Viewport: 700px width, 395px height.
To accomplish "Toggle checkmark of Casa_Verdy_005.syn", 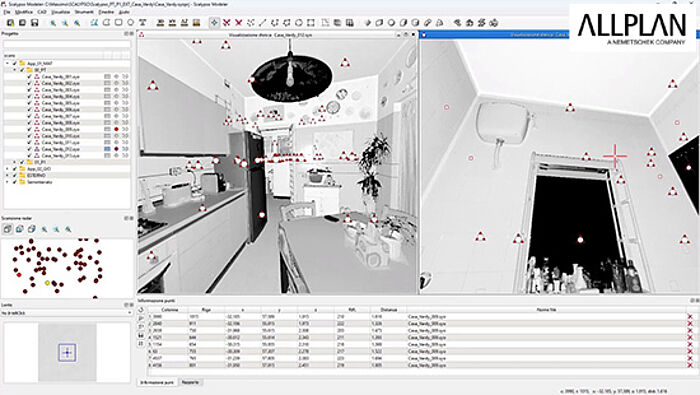I will pos(29,103).
